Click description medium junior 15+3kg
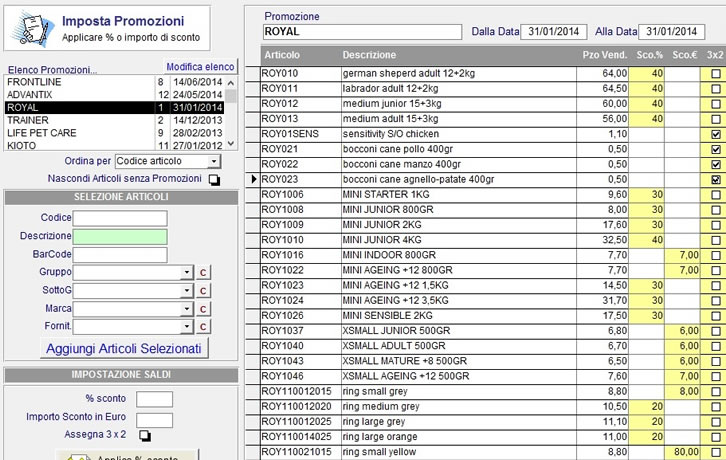Image resolution: width=726 pixels, height=460 pixels. click(392, 104)
